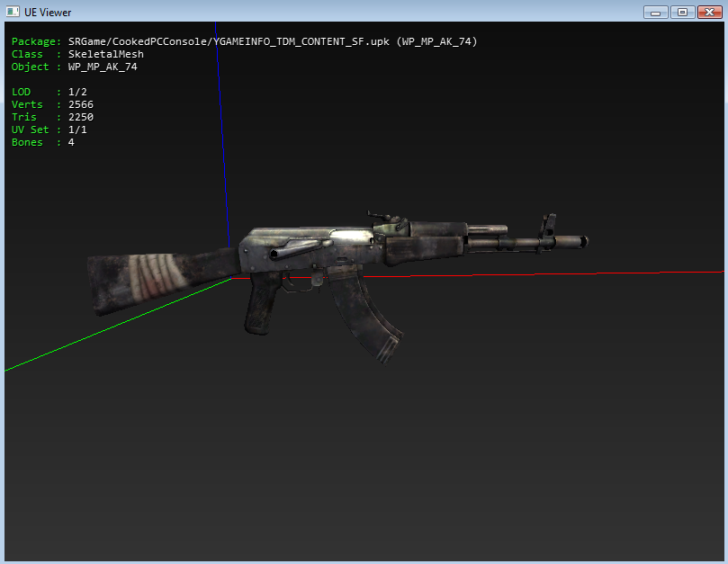728x564 pixels.
Task: Click the green Package label
Action: pyautogui.click(x=36, y=41)
